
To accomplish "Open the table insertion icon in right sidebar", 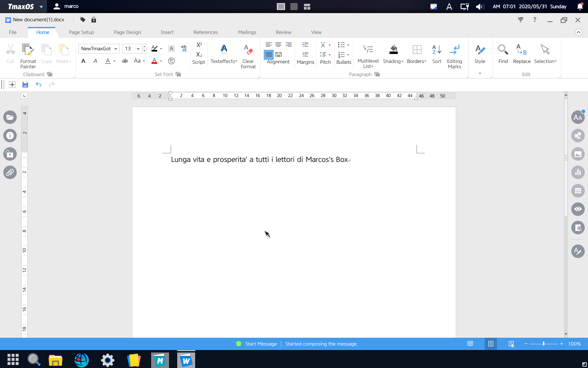I will (577, 191).
